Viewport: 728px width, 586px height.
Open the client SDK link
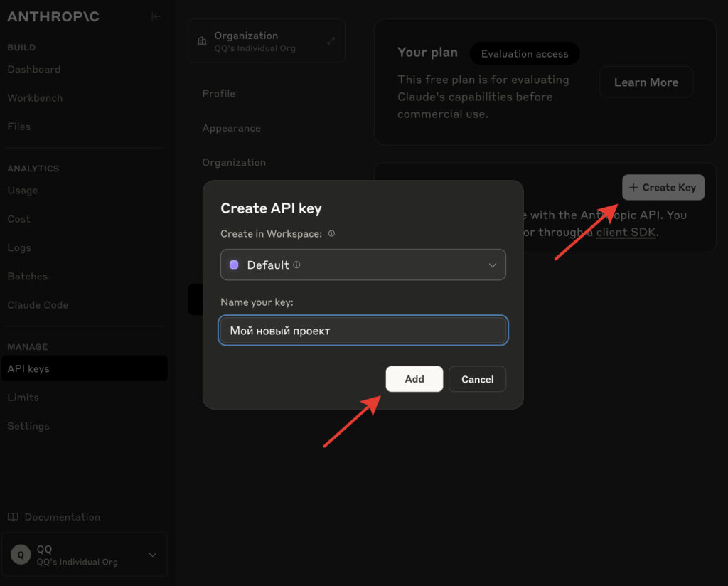click(x=626, y=232)
